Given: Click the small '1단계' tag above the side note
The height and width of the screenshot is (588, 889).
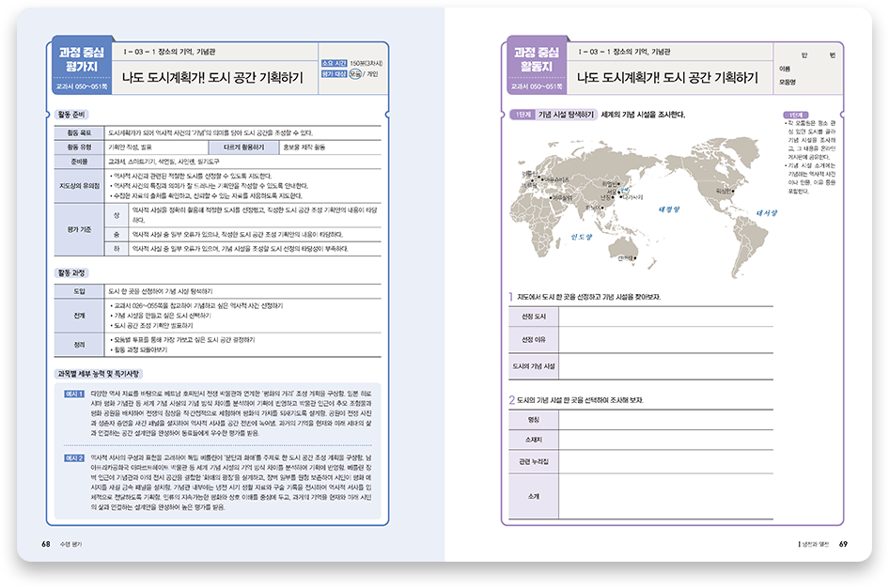Looking at the screenshot, I should [x=795, y=115].
